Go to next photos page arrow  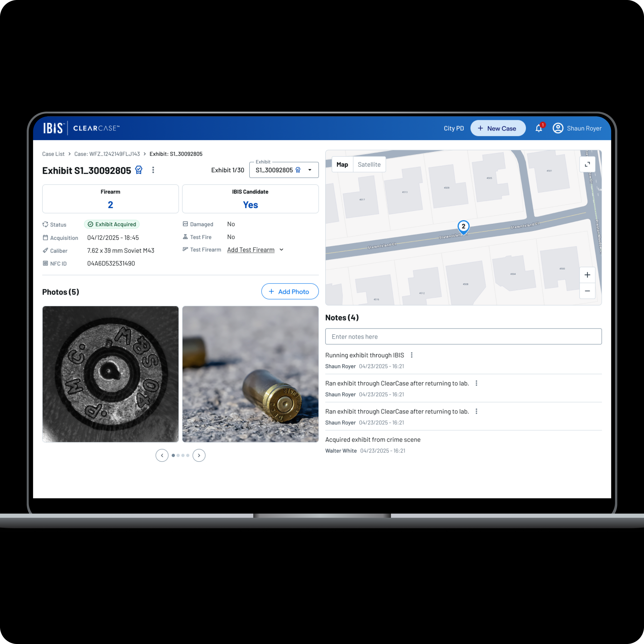tap(199, 455)
